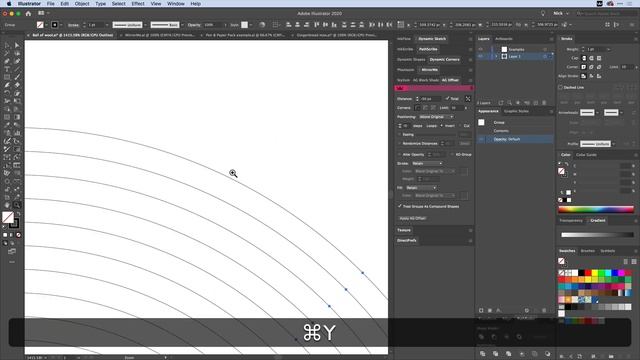Viewport: 640px width, 360px height.
Task: Choose first Corners style icon in AG Offset
Action: pyautogui.click(x=417, y=108)
